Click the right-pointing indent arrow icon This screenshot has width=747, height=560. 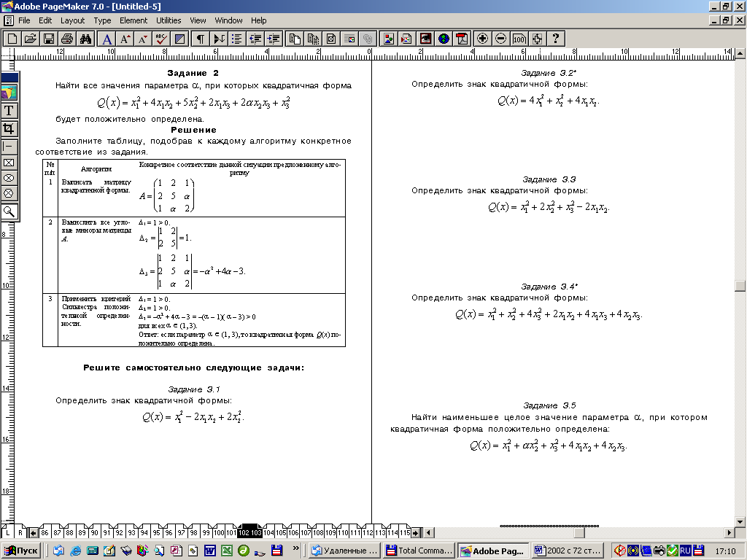coord(274,39)
